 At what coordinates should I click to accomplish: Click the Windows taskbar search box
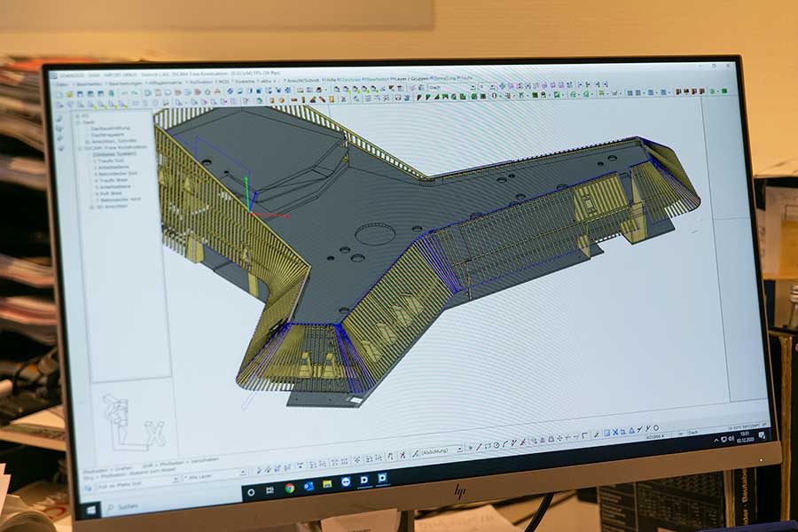170,502
